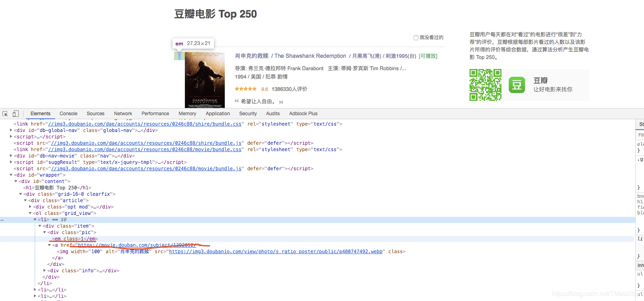The height and width of the screenshot is (301, 644).
Task: Collapse the selected li node
Action: [35, 219]
